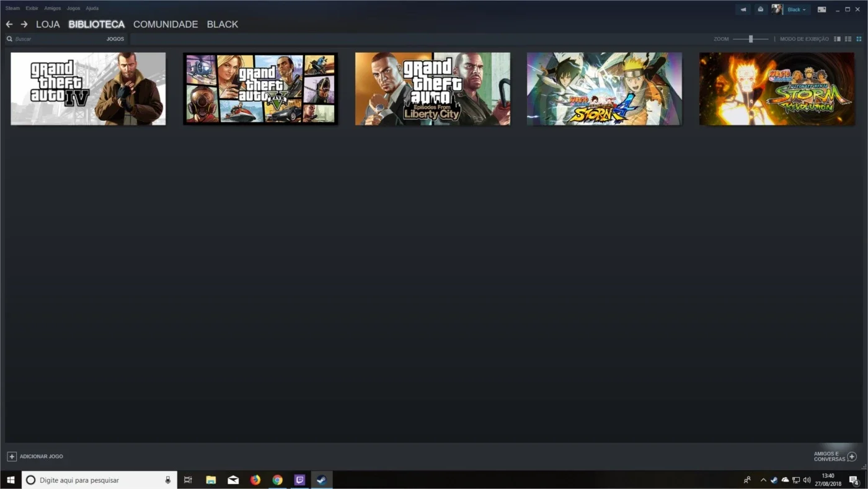This screenshot has width=868, height=489.
Task: Go to the LOJA tab
Action: pos(48,24)
